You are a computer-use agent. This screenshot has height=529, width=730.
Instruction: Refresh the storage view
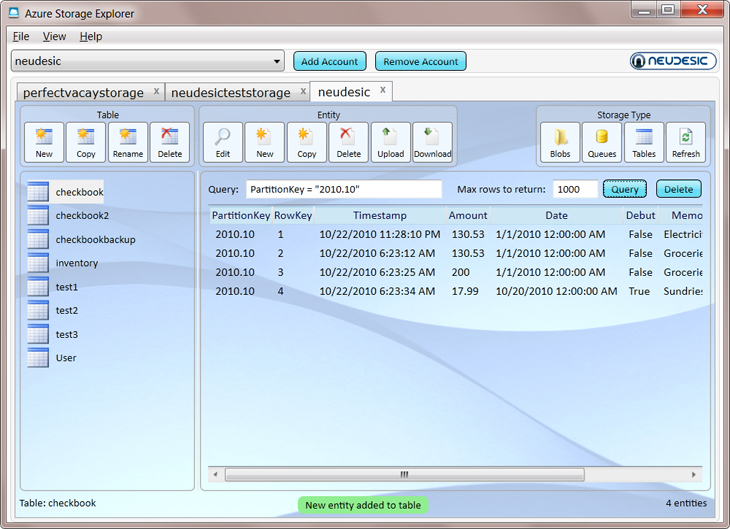coord(685,142)
